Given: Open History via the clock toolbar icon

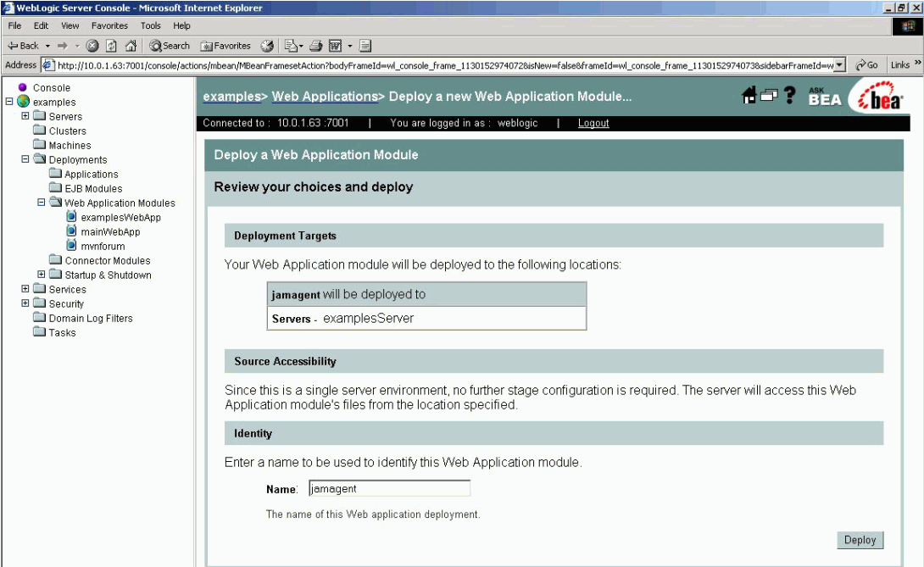Looking at the screenshot, I should (267, 44).
